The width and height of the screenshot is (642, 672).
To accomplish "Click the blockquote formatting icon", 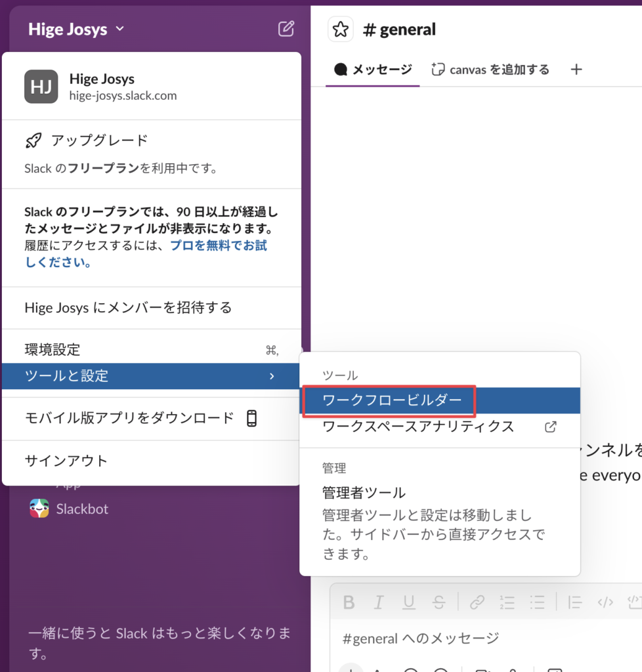I will pos(574,602).
